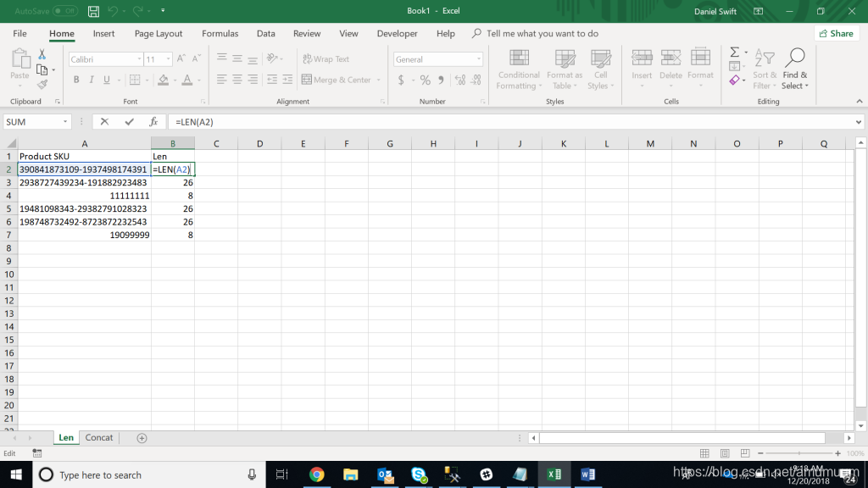Click the Align Right icon
The height and width of the screenshot is (488, 868).
point(253,80)
